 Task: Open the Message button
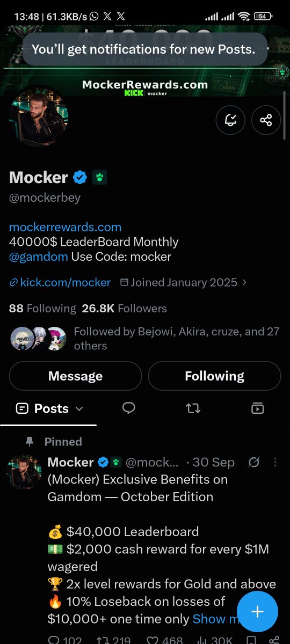point(75,376)
